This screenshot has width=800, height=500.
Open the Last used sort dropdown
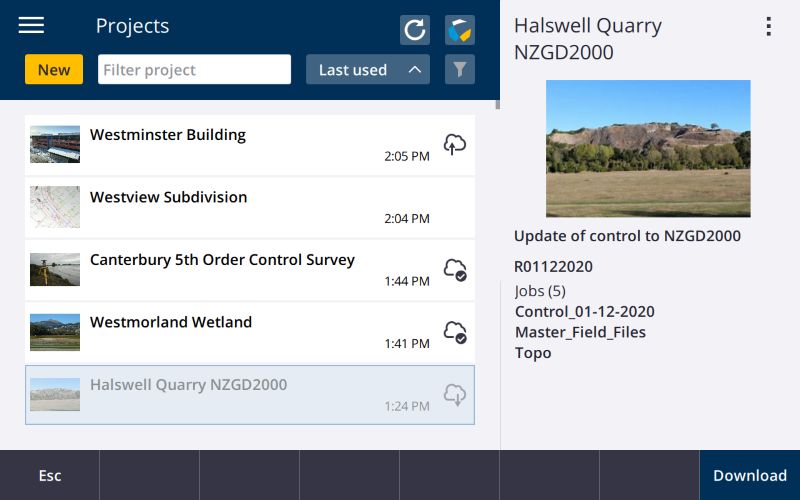[353, 70]
